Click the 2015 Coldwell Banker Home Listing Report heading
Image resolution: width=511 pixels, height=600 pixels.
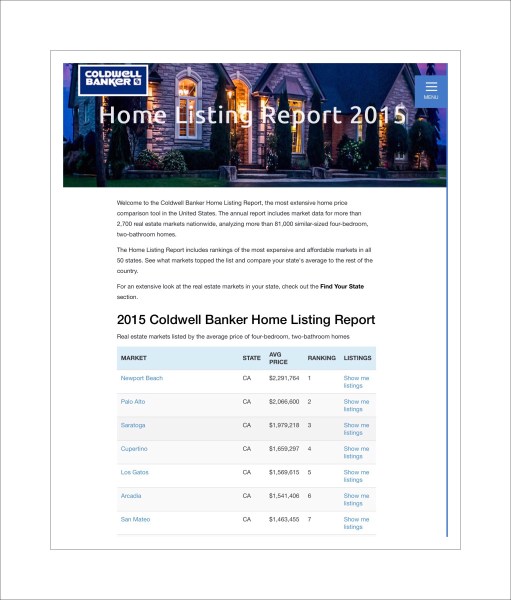coord(246,320)
